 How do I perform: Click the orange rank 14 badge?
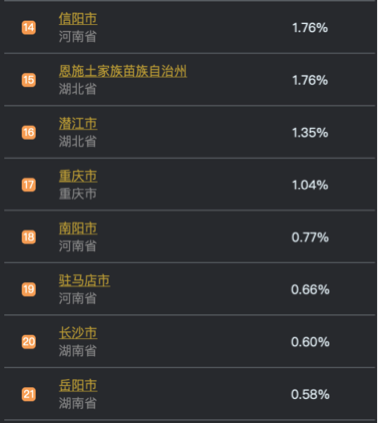tap(29, 28)
